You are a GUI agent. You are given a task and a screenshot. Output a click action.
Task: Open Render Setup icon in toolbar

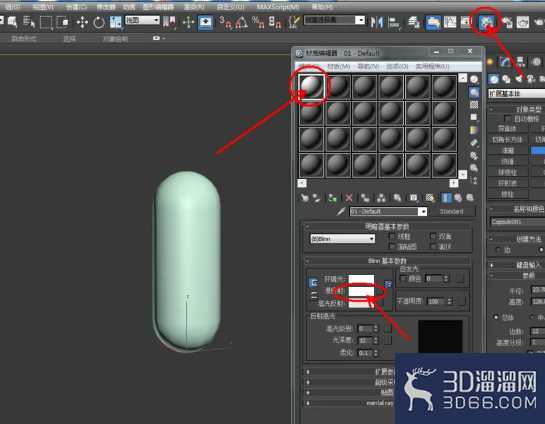[507, 22]
